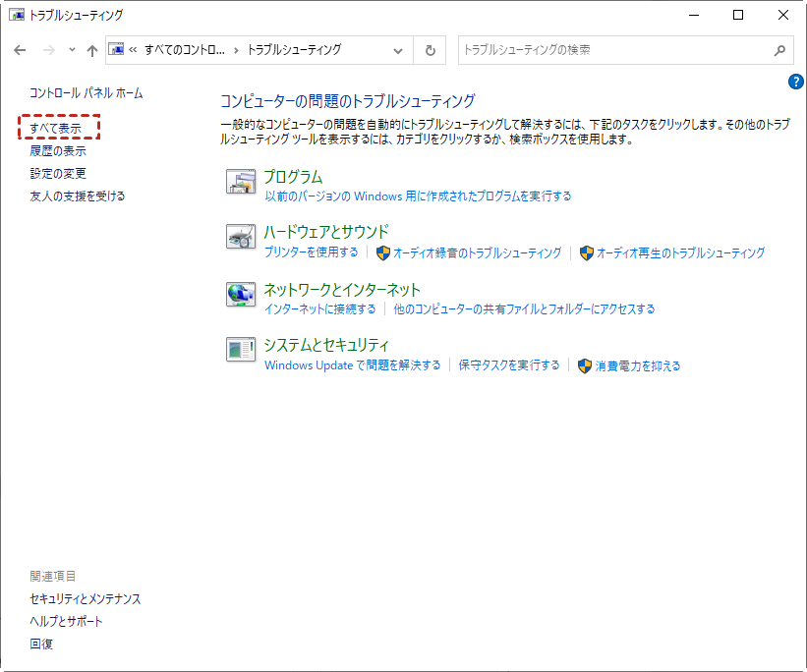Open オーディオ録音のトラブルシューティング

477,252
